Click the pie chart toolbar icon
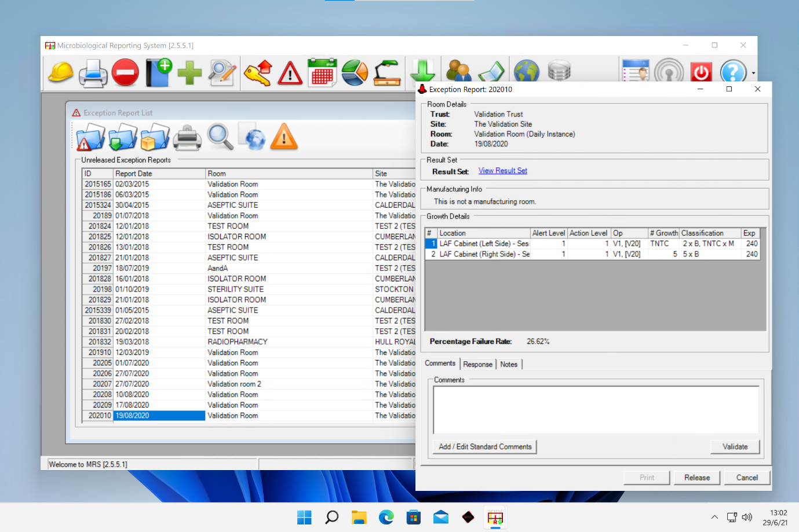The width and height of the screenshot is (799, 532). pyautogui.click(x=355, y=73)
